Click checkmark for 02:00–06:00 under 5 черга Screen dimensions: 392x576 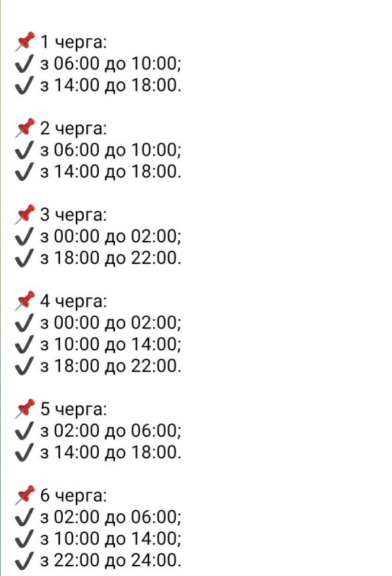[24, 431]
